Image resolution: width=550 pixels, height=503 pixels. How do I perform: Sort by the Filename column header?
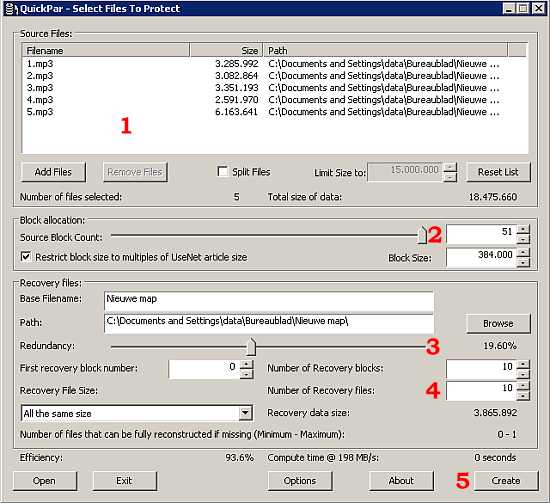106,51
